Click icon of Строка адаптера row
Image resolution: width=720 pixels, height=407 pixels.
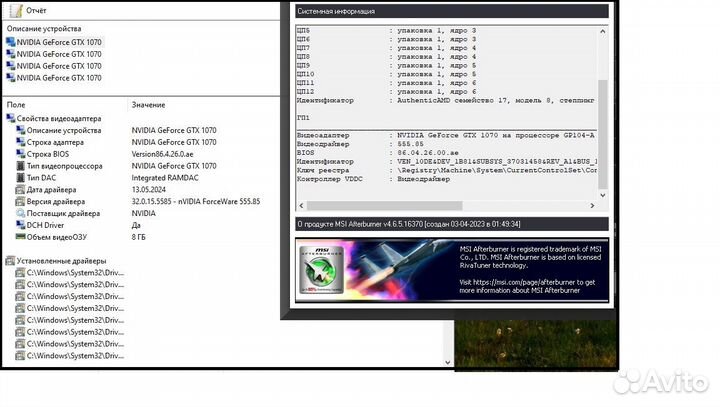pos(20,142)
